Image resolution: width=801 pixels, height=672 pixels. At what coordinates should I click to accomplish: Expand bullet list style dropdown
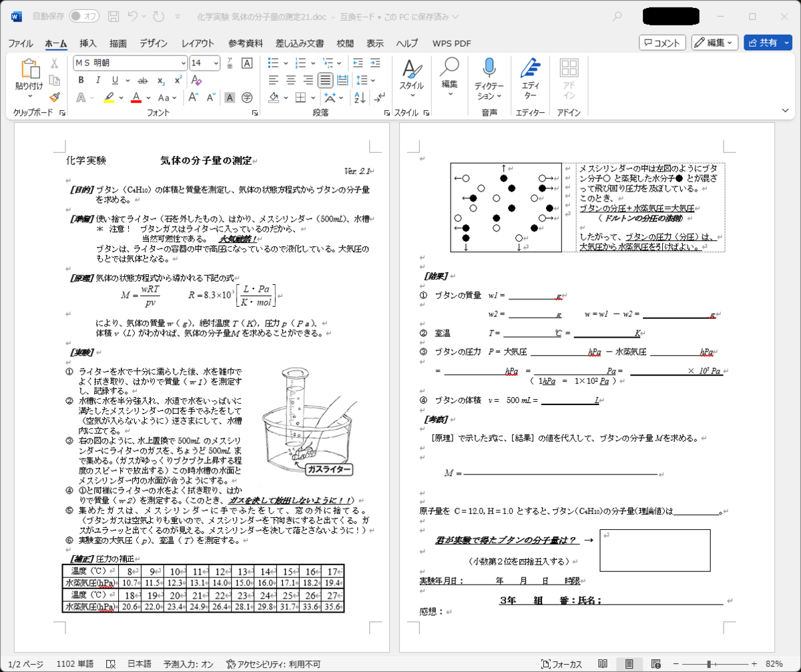point(286,63)
